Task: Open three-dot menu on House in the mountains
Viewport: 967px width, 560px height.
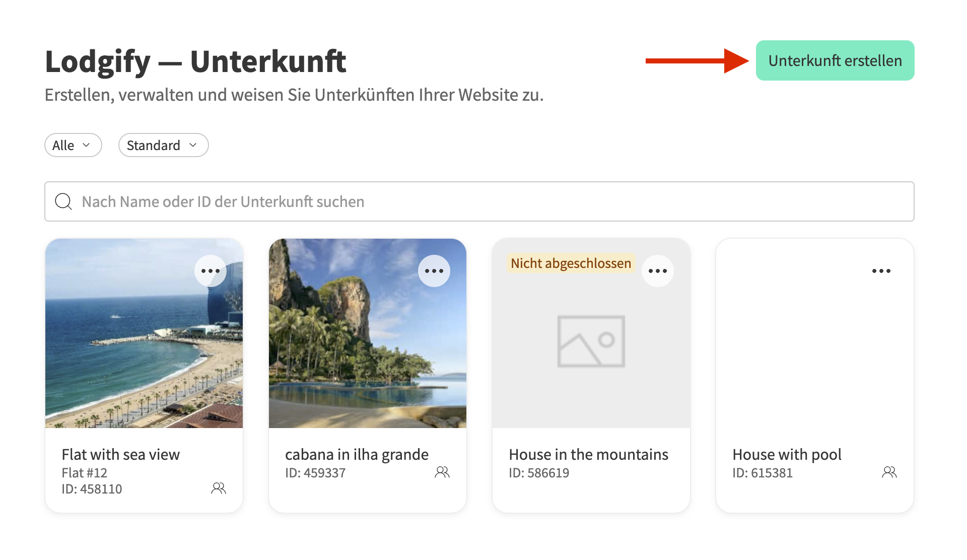Action: 657,271
